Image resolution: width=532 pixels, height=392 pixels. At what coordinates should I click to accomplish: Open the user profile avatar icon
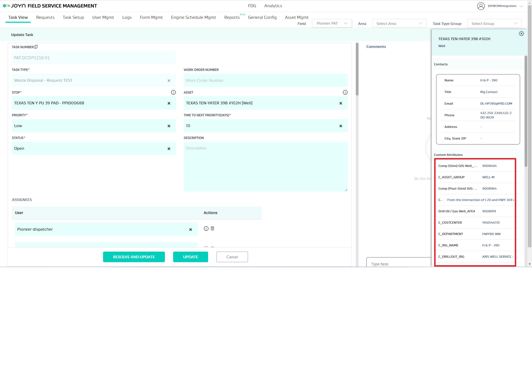(481, 6)
